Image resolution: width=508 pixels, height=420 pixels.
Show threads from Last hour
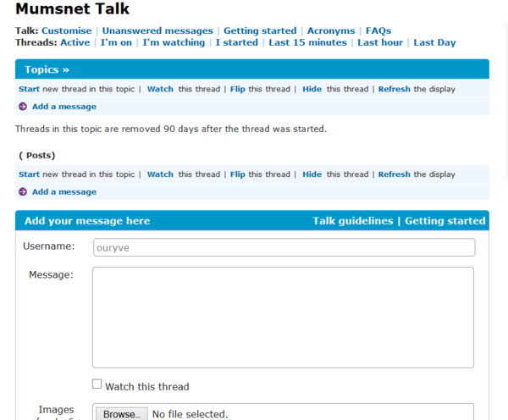pyautogui.click(x=380, y=42)
